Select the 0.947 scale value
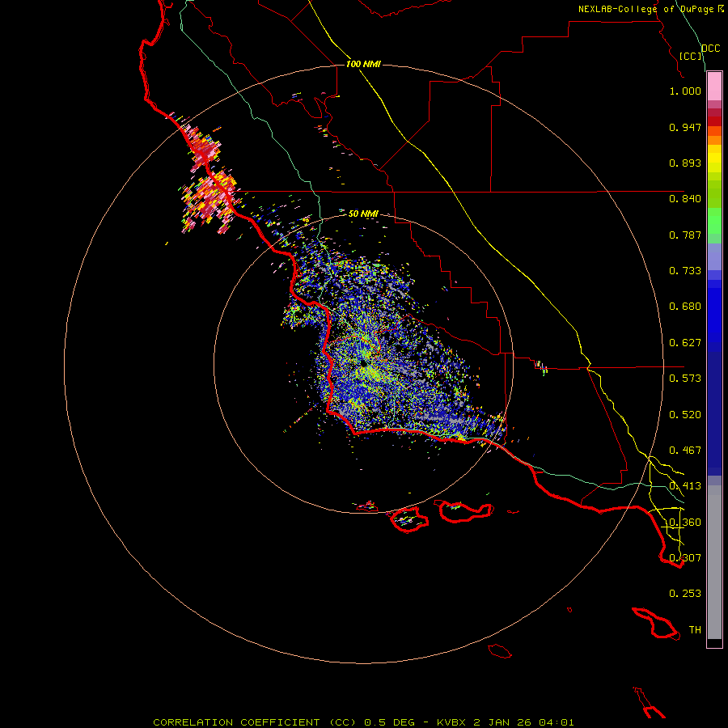This screenshot has height=728, width=728. pos(685,127)
